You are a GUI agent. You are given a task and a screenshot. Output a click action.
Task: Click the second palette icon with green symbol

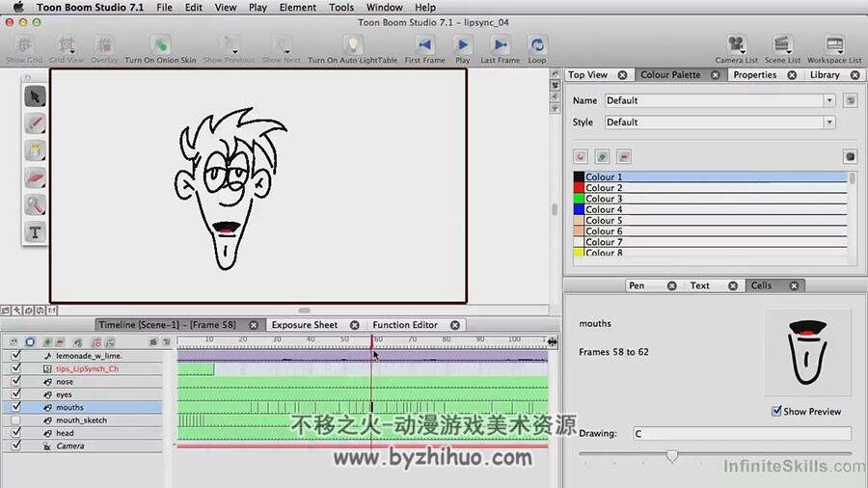pyautogui.click(x=602, y=156)
